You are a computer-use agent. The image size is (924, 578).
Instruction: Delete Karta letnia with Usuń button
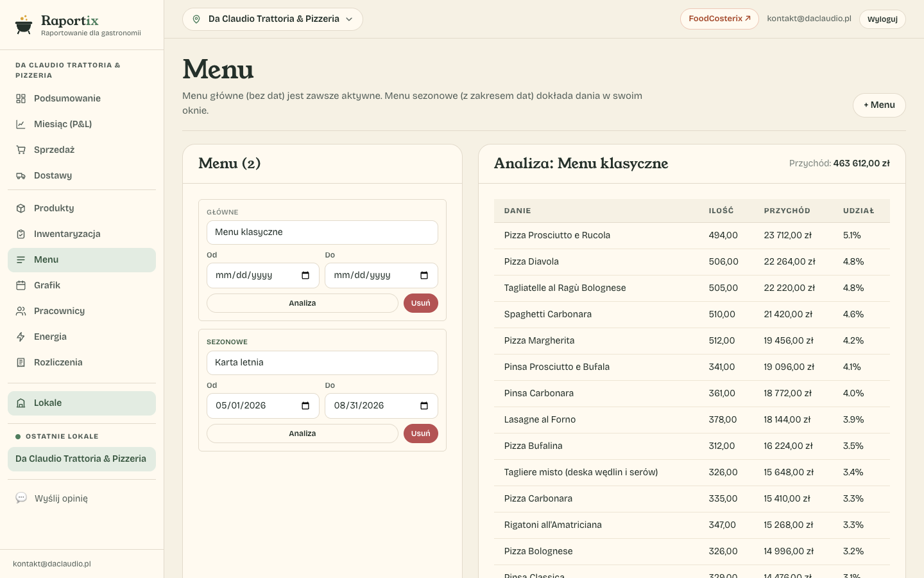[421, 433]
